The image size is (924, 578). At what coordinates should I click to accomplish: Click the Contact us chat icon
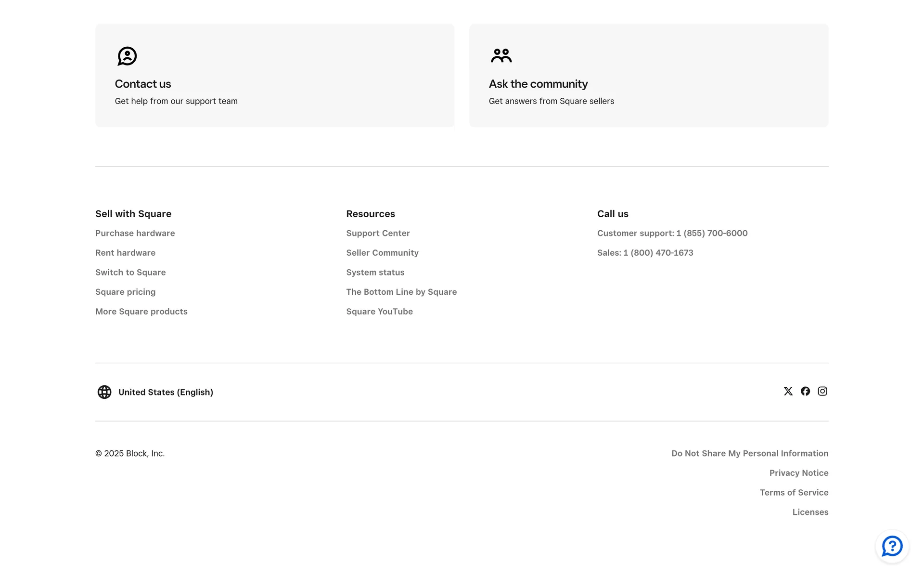(x=127, y=56)
